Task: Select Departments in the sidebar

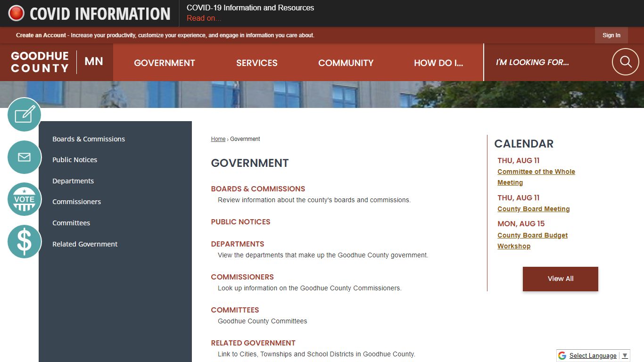Action: (73, 181)
